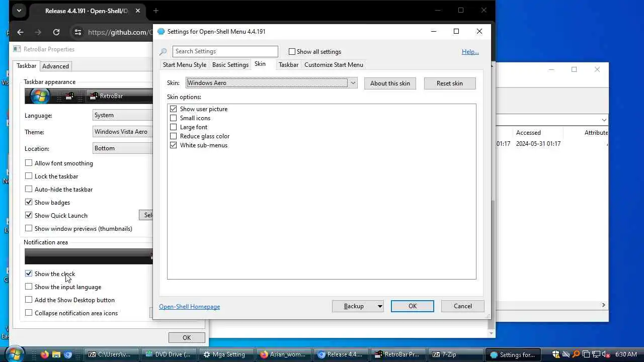Uncheck Show the clock in RetroBar
Image resolution: width=644 pixels, height=362 pixels.
[x=29, y=274]
